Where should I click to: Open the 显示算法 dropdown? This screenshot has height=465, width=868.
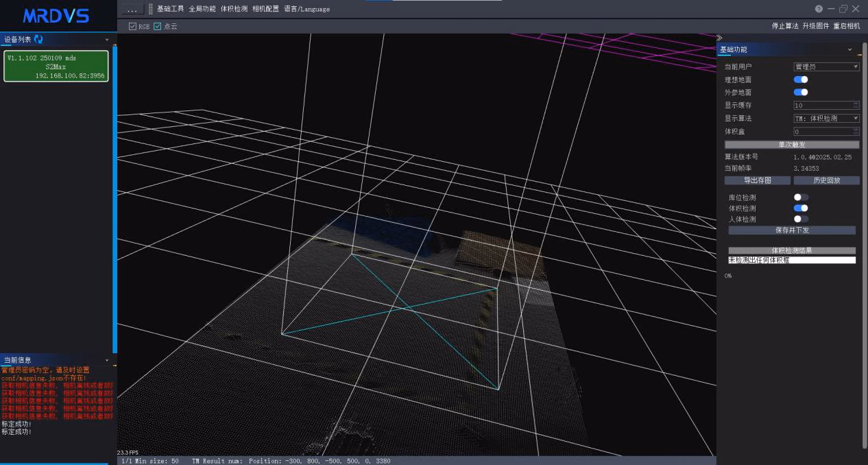pyautogui.click(x=826, y=119)
